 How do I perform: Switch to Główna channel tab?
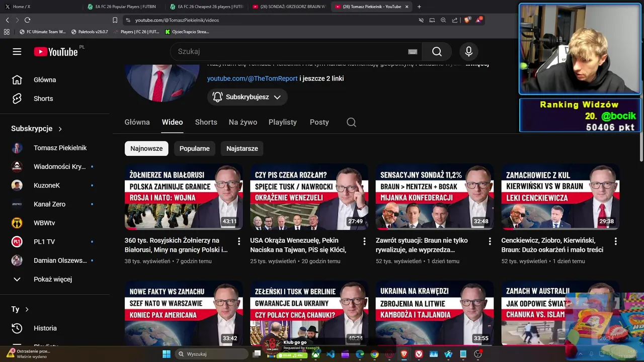pyautogui.click(x=137, y=122)
